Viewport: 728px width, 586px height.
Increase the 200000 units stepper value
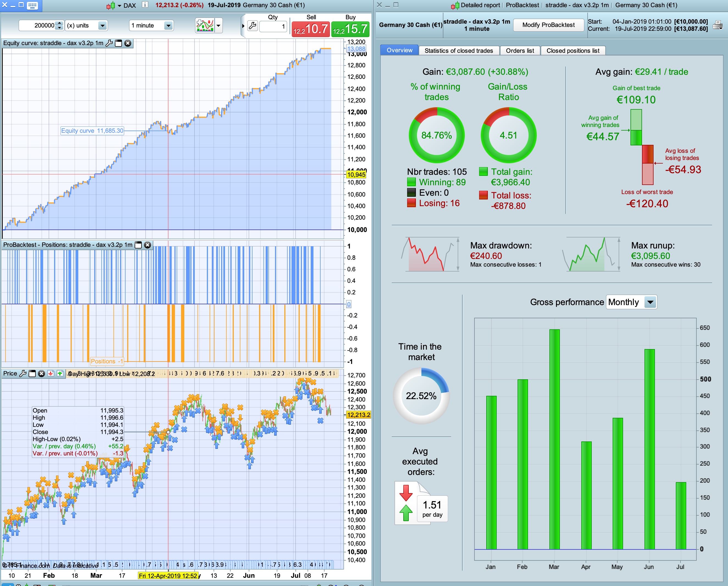[59, 23]
